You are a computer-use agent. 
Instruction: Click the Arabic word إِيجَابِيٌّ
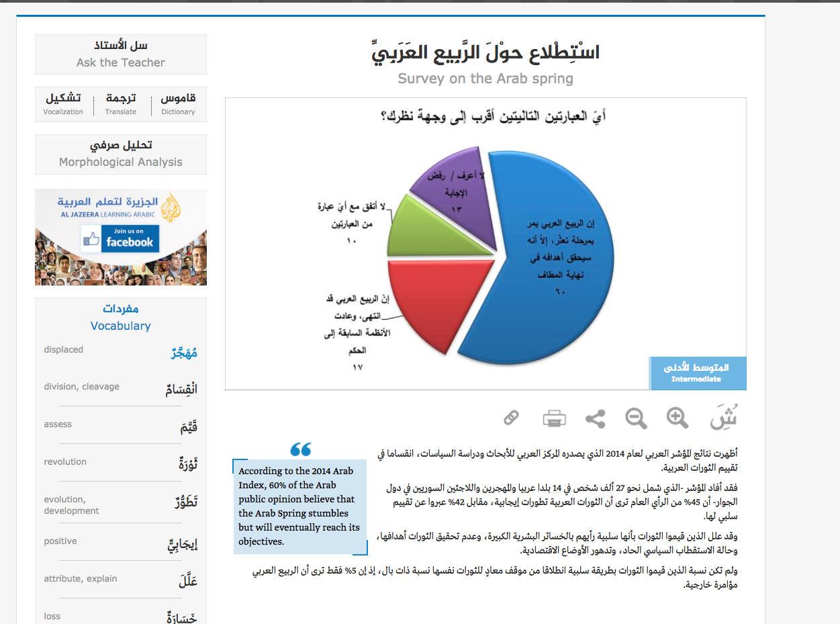pos(183,544)
